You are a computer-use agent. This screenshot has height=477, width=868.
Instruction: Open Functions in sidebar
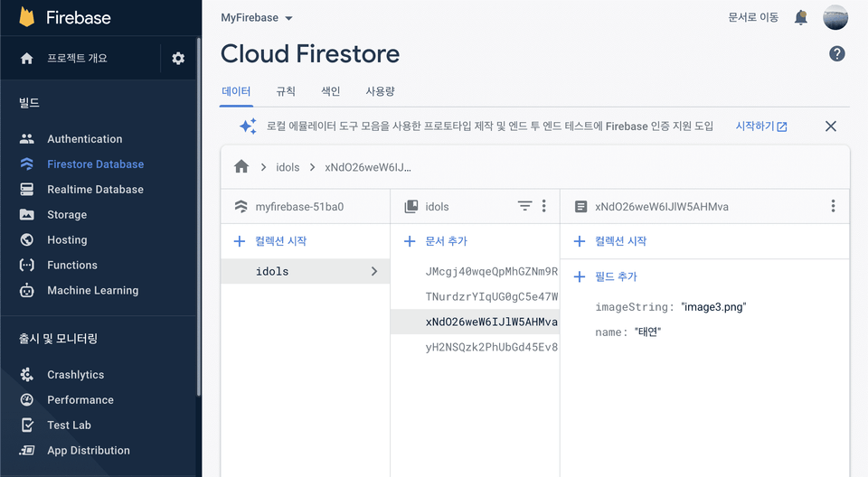(x=72, y=265)
